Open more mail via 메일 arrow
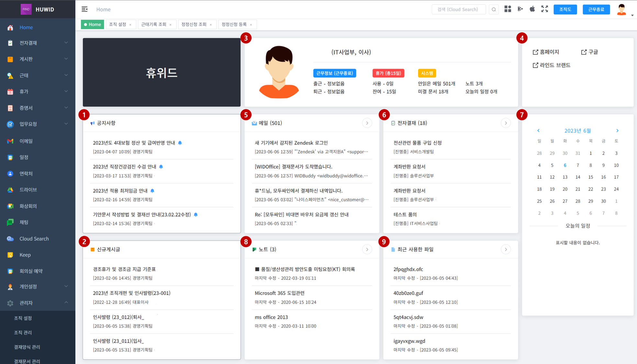 tap(367, 123)
